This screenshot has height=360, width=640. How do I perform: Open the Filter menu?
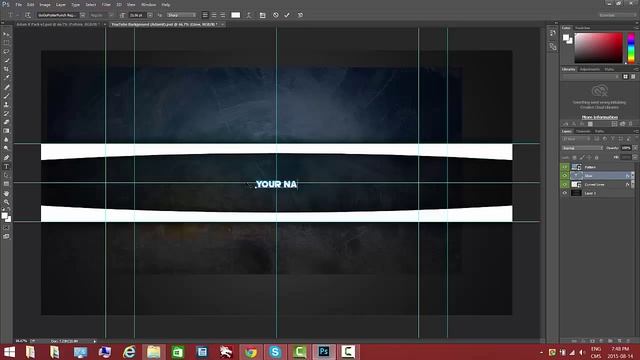point(106,4)
